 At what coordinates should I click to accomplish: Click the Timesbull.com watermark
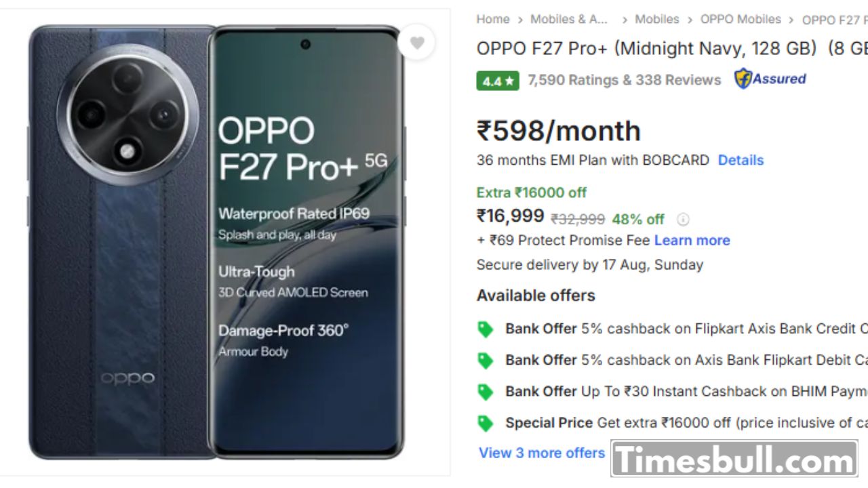(734, 459)
